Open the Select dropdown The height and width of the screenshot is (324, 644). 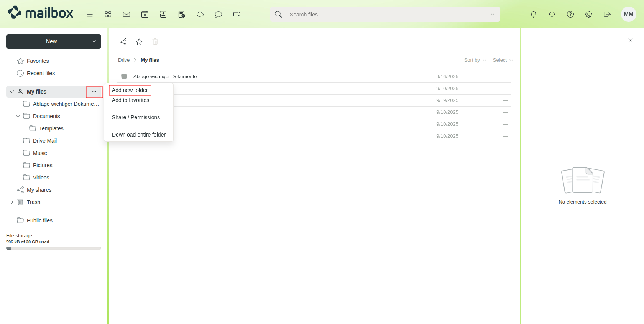pos(503,60)
